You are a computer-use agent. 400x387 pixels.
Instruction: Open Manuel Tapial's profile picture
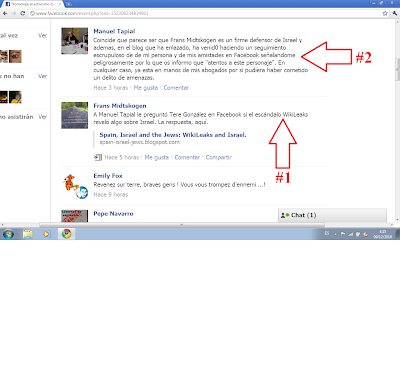point(75,41)
